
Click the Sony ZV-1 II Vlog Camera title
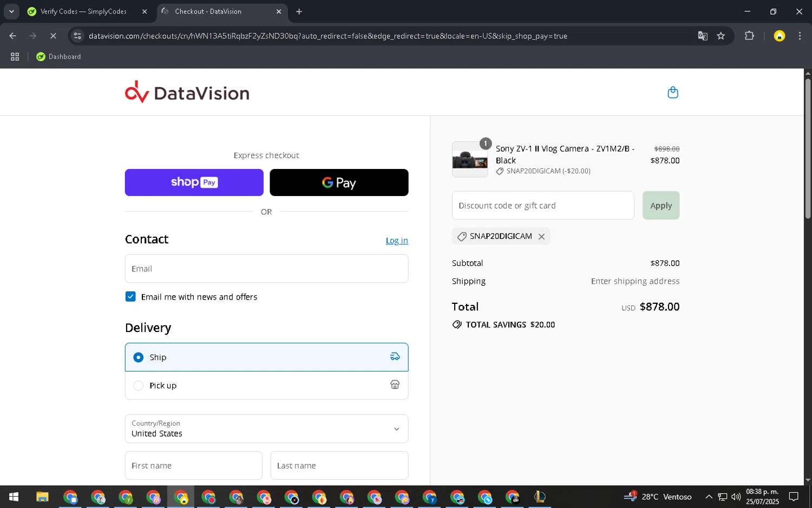(x=565, y=154)
